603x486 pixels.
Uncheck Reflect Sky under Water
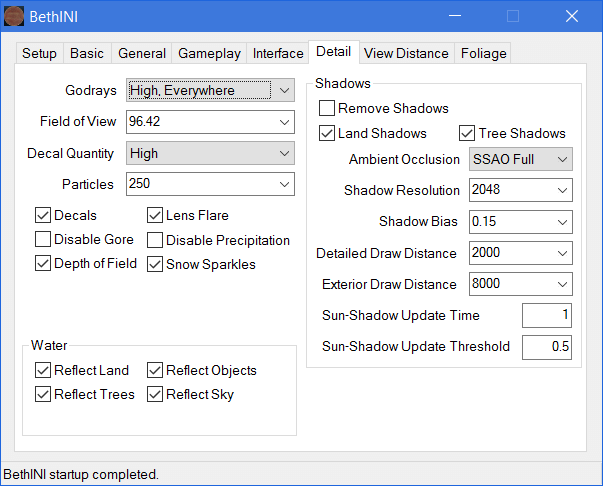(x=155, y=394)
